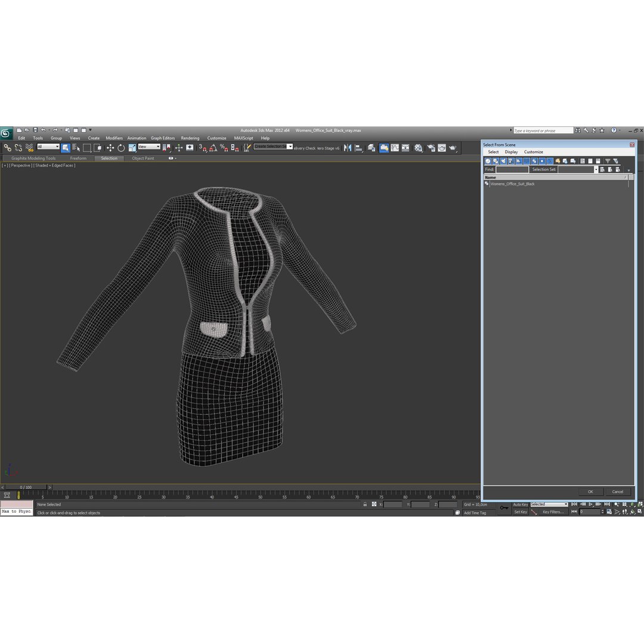This screenshot has width=644, height=644.
Task: Open the Rendered Frame Window icon
Action: [442, 148]
